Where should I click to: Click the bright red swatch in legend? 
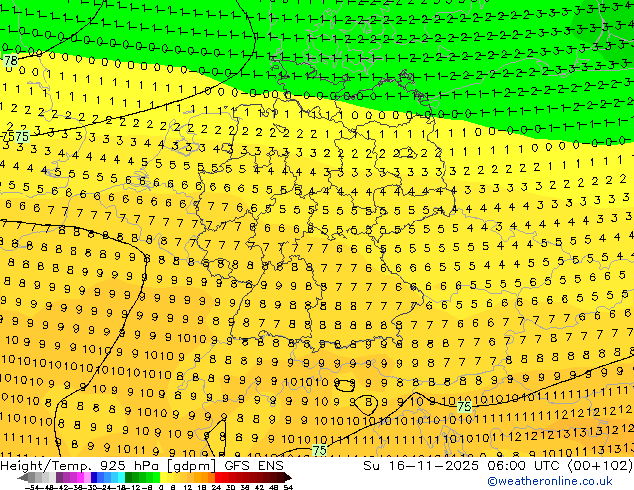218,477
